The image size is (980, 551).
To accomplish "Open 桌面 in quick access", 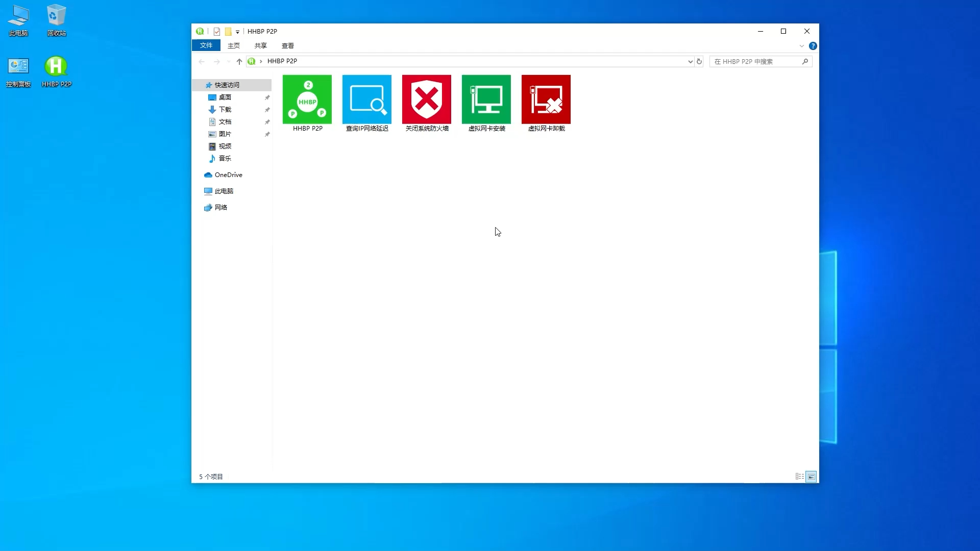I will 225,97.
